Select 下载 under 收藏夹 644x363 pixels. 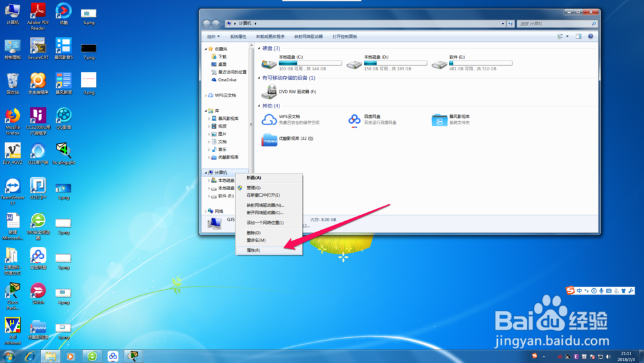218,57
